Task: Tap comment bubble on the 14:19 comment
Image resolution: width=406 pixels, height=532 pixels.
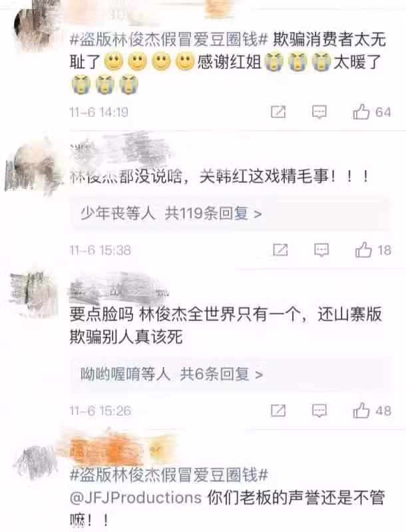Action: tap(319, 112)
